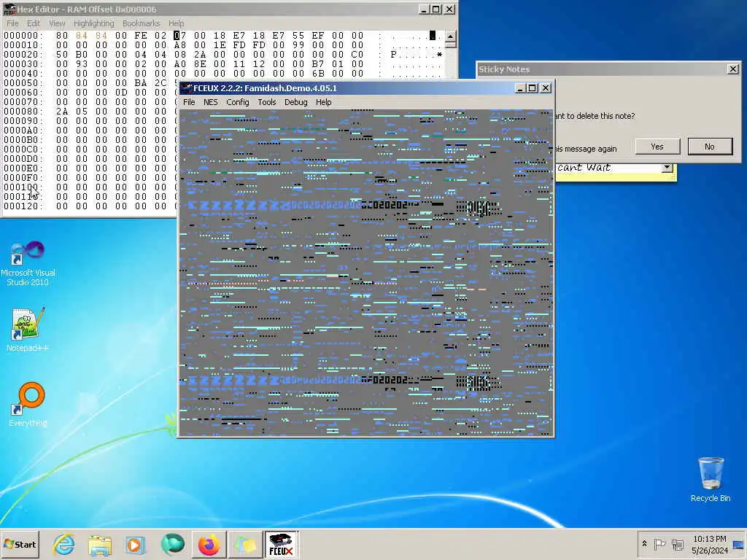The width and height of the screenshot is (747, 560).
Task: Open the Notepad++ desktop shortcut
Action: tap(28, 330)
